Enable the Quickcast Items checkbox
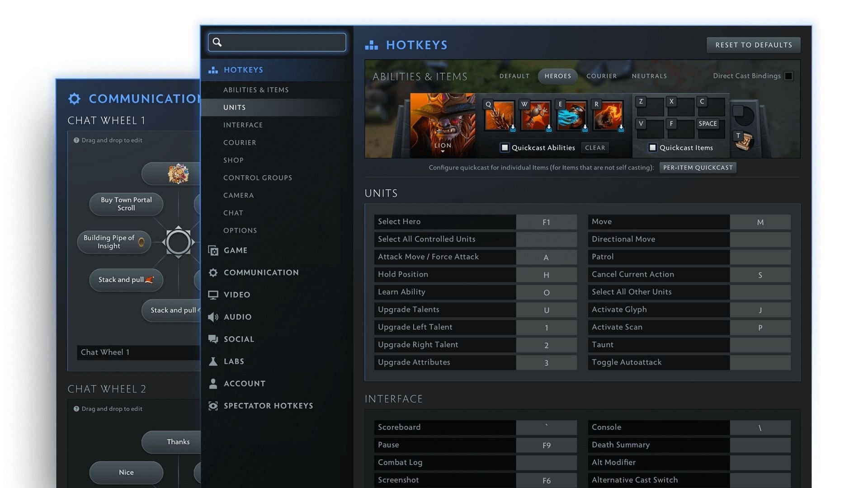This screenshot has height=488, width=868. (652, 148)
